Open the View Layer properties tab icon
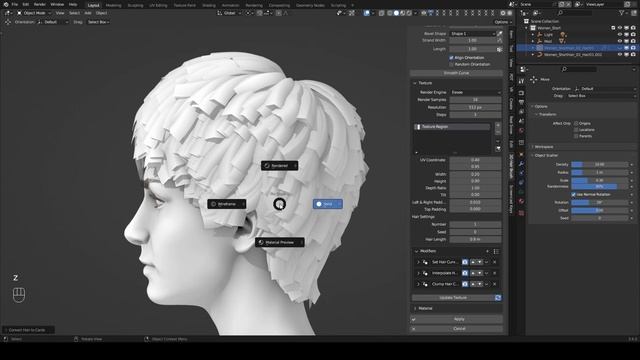Viewport: 640px width, 360px height. pos(521,111)
